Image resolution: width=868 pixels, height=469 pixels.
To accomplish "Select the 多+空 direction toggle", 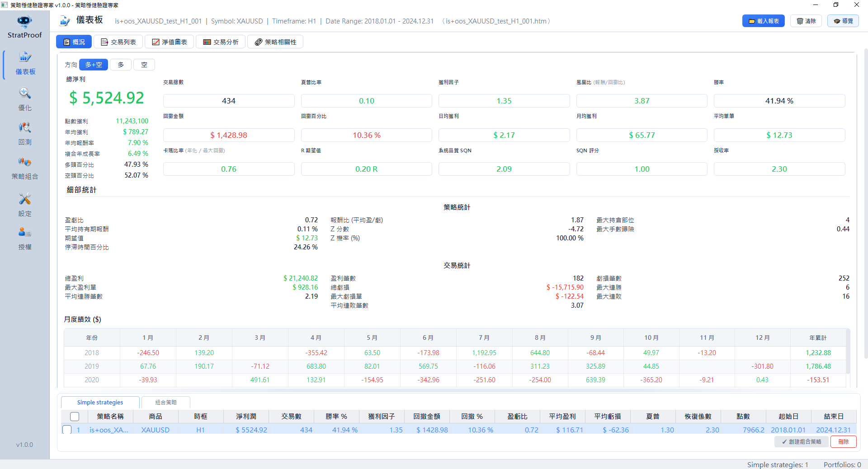I will tap(94, 65).
